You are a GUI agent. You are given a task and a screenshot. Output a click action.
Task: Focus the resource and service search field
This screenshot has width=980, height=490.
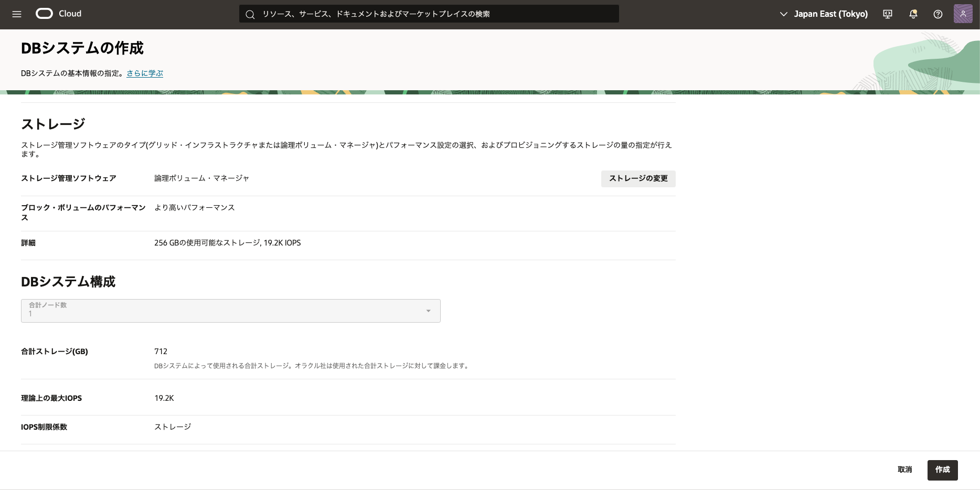pos(435,14)
